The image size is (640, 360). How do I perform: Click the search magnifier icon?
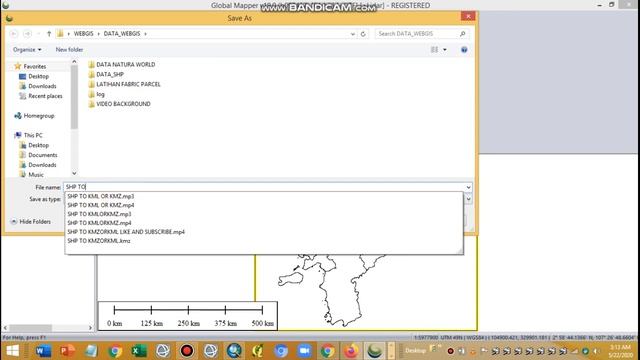click(x=462, y=34)
